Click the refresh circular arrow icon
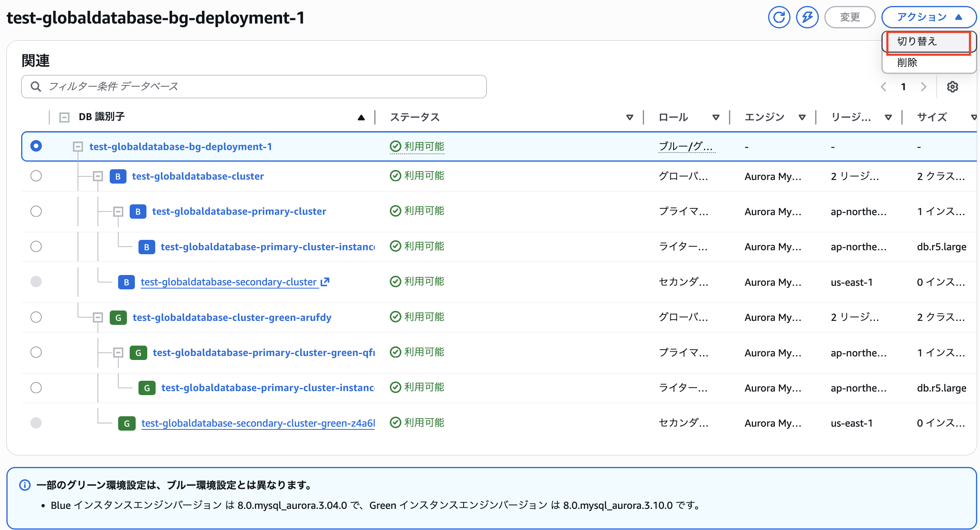 click(779, 17)
